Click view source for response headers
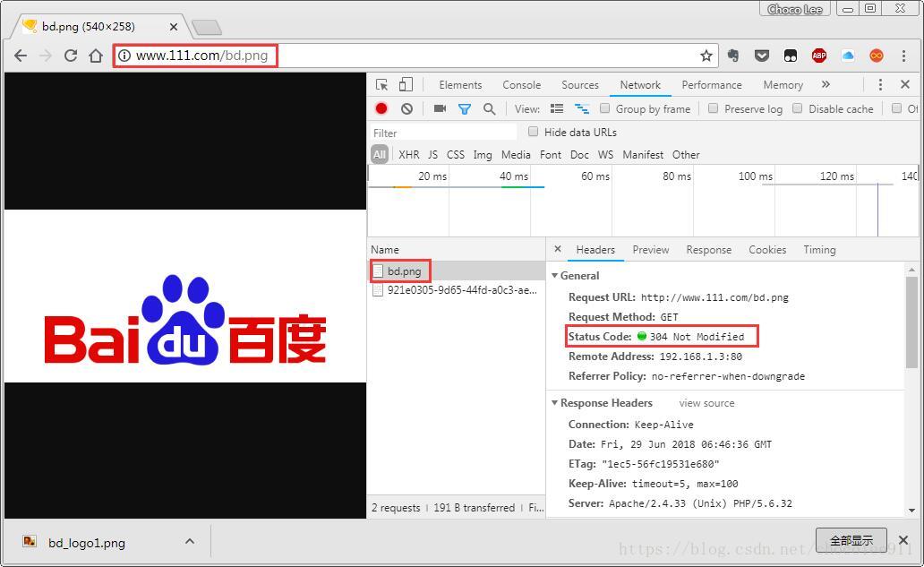This screenshot has width=924, height=567. [x=706, y=403]
